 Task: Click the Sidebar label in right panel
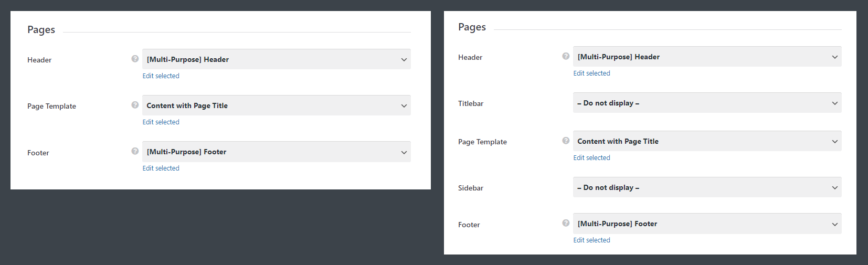tap(471, 188)
